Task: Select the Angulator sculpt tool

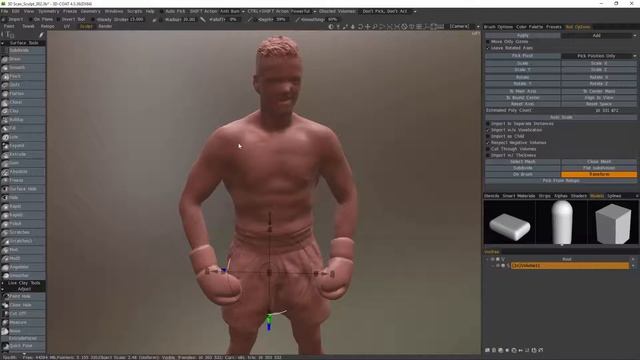Action: [23, 267]
